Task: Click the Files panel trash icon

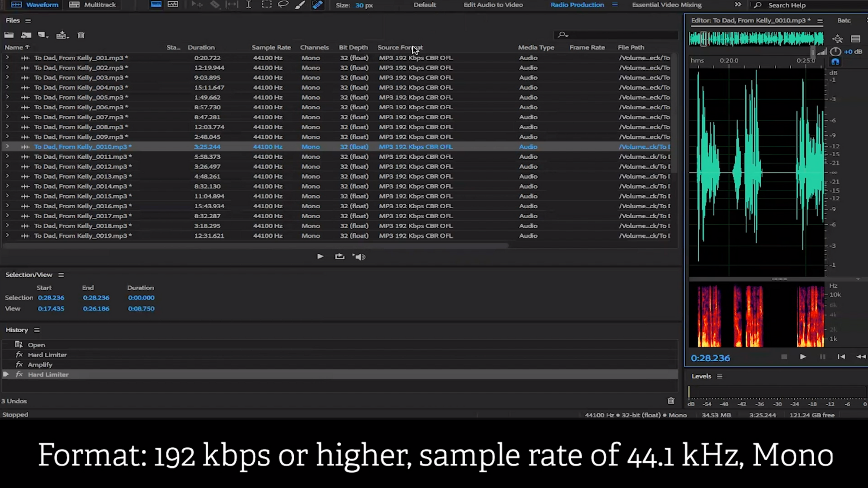Action: 81,35
